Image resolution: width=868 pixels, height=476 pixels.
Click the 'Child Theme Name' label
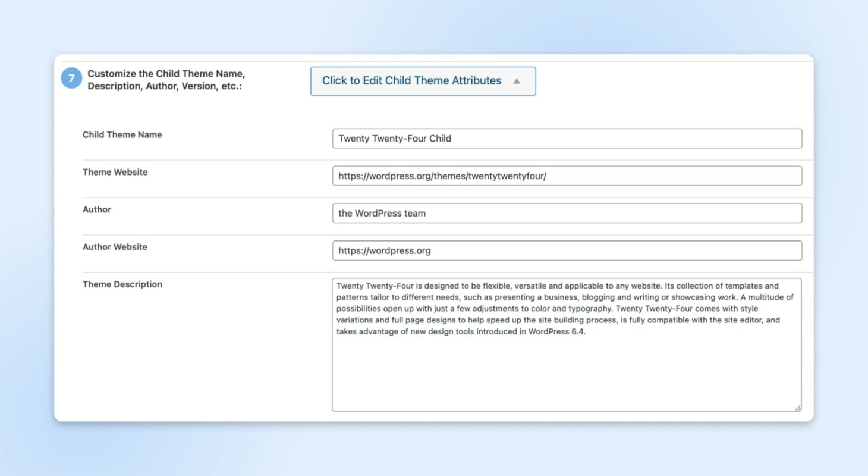point(122,134)
